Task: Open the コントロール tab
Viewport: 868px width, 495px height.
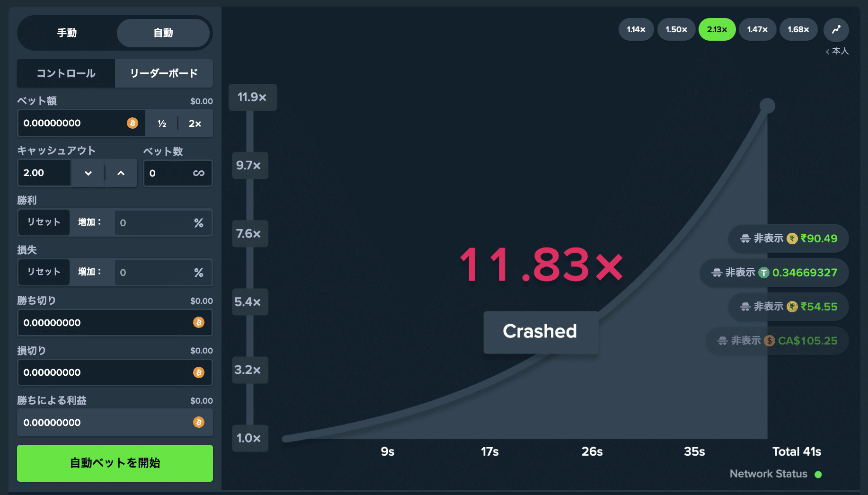Action: (x=66, y=73)
